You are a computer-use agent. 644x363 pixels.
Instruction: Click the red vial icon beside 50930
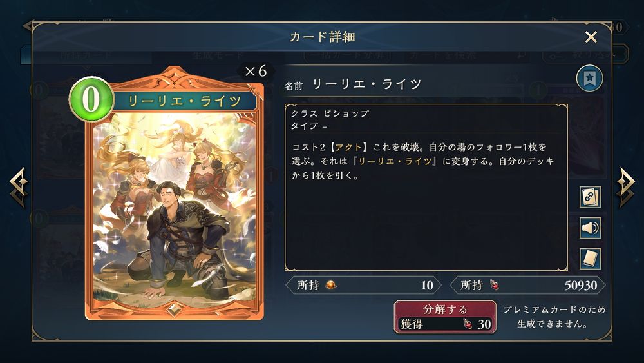click(494, 285)
